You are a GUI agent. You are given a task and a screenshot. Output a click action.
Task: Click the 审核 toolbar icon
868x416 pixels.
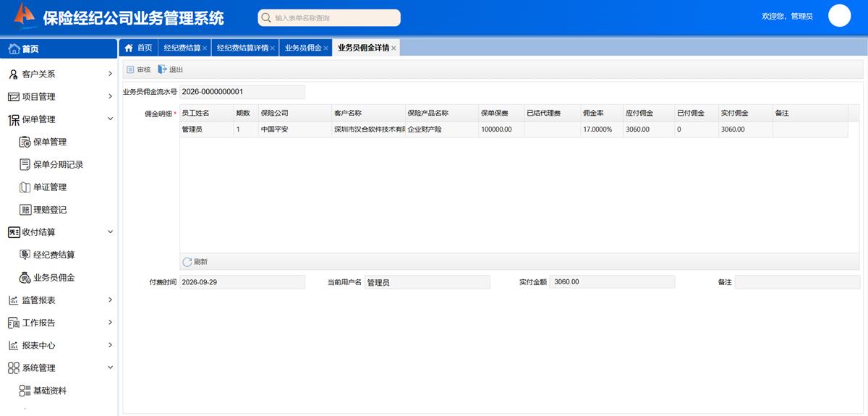click(x=130, y=69)
